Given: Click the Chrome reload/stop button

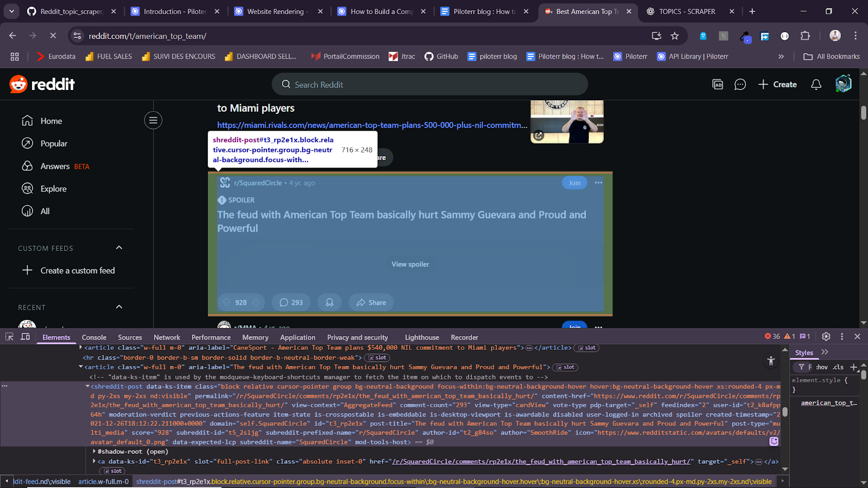Looking at the screenshot, I should click(x=53, y=36).
